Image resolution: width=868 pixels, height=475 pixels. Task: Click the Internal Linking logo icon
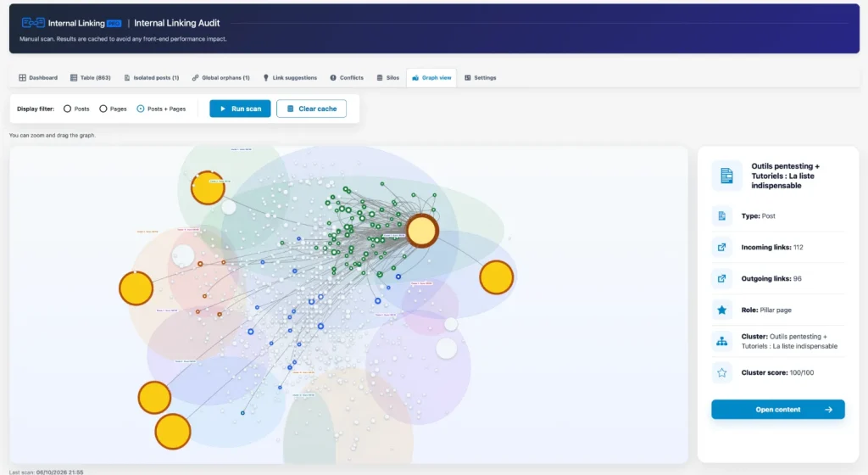point(33,23)
